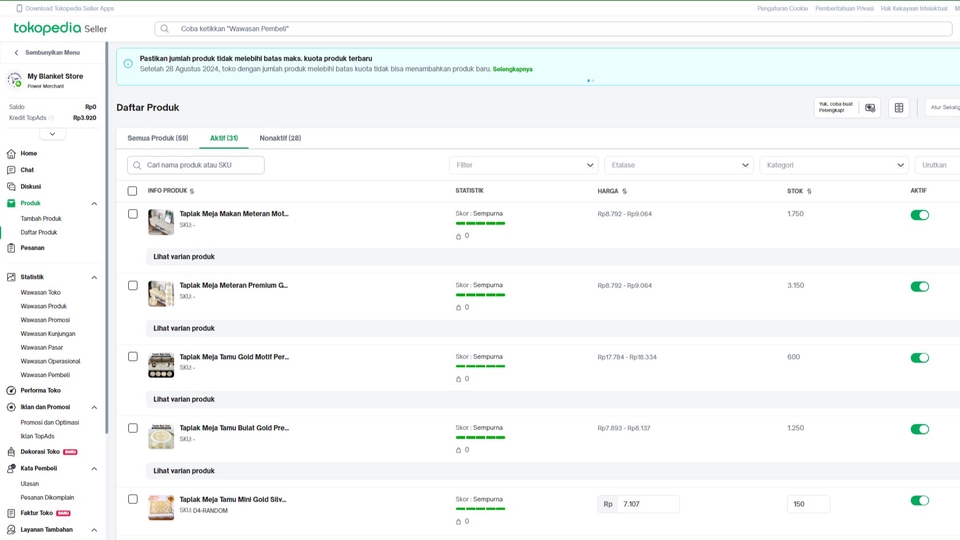Open Ulasan under Kata Pembeli

tap(29, 484)
